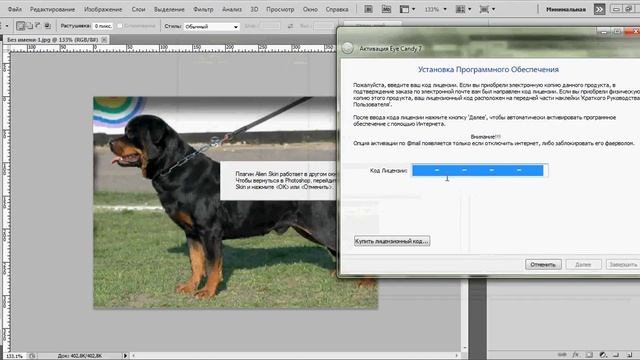Click the horizontal scrollbar under the canvas

pyautogui.click(x=295, y=356)
